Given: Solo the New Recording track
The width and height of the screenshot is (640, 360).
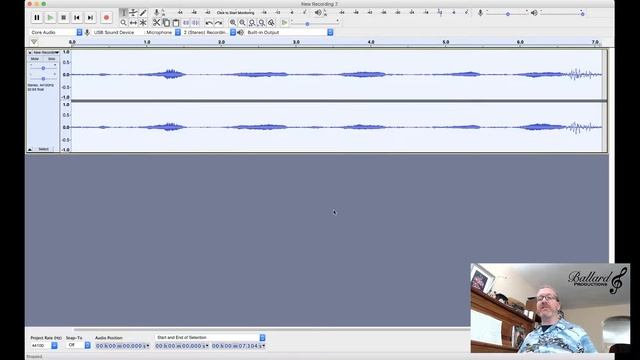Looking at the screenshot, I should click(x=51, y=59).
